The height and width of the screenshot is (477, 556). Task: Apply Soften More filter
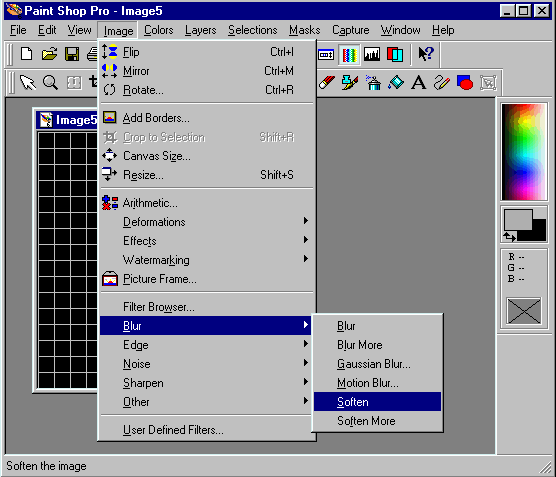[x=378, y=421]
